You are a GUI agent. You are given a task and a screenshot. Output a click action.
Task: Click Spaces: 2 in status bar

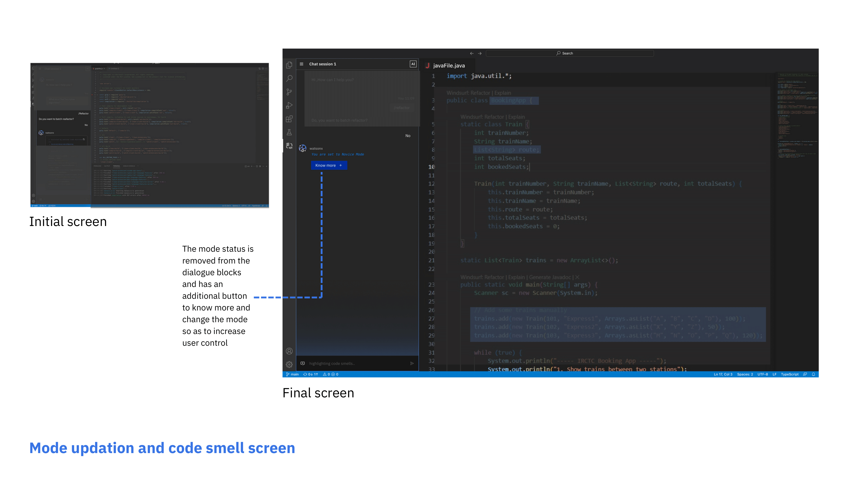[745, 374]
